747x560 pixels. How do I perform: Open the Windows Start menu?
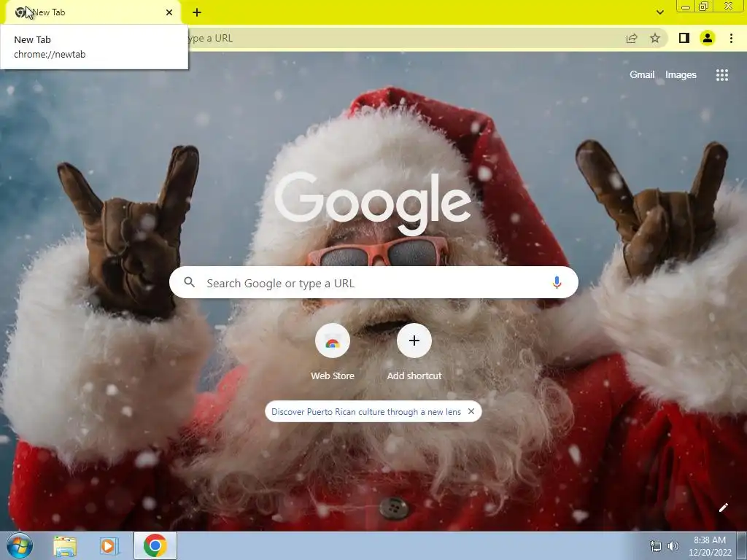coord(20,545)
